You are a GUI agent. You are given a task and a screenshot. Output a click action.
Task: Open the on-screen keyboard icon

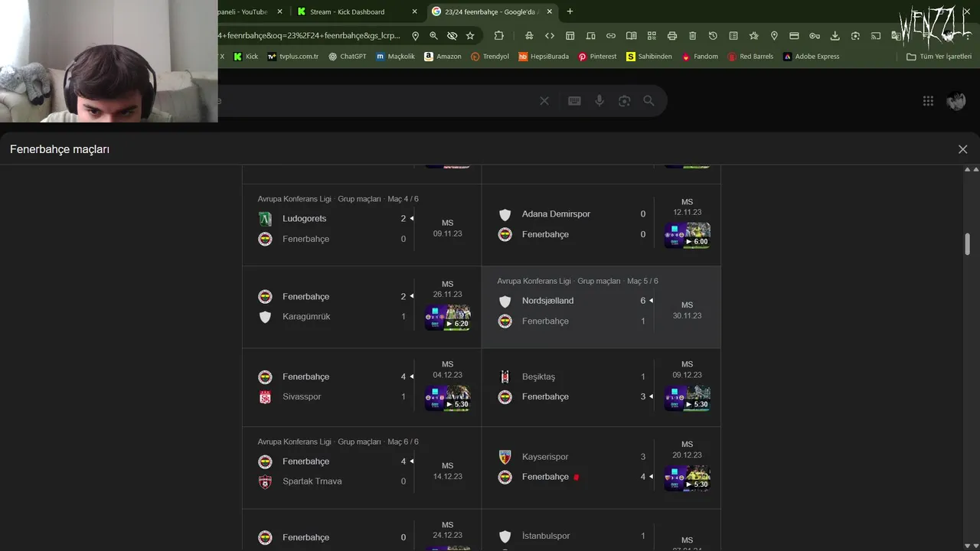pos(574,101)
